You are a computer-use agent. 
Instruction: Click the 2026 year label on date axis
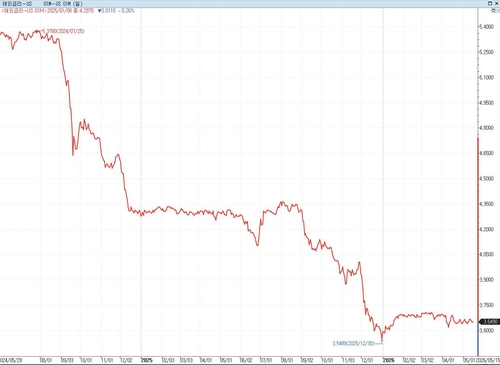pos(388,360)
